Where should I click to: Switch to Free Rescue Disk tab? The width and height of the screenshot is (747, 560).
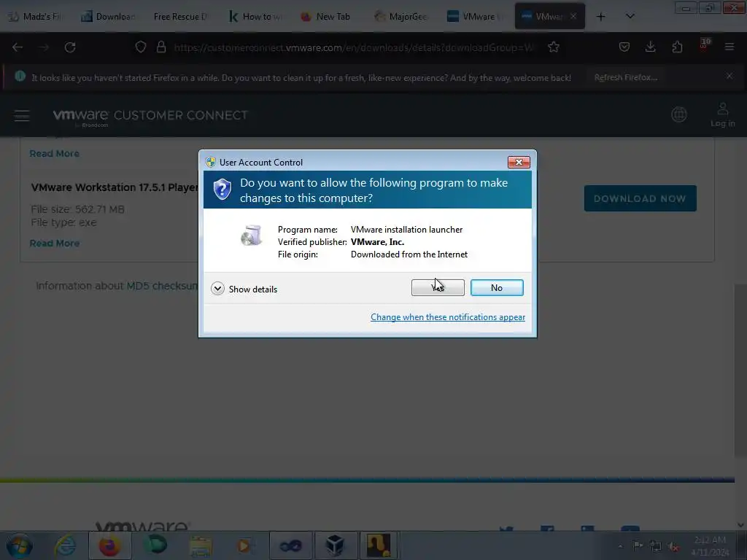[x=180, y=17]
